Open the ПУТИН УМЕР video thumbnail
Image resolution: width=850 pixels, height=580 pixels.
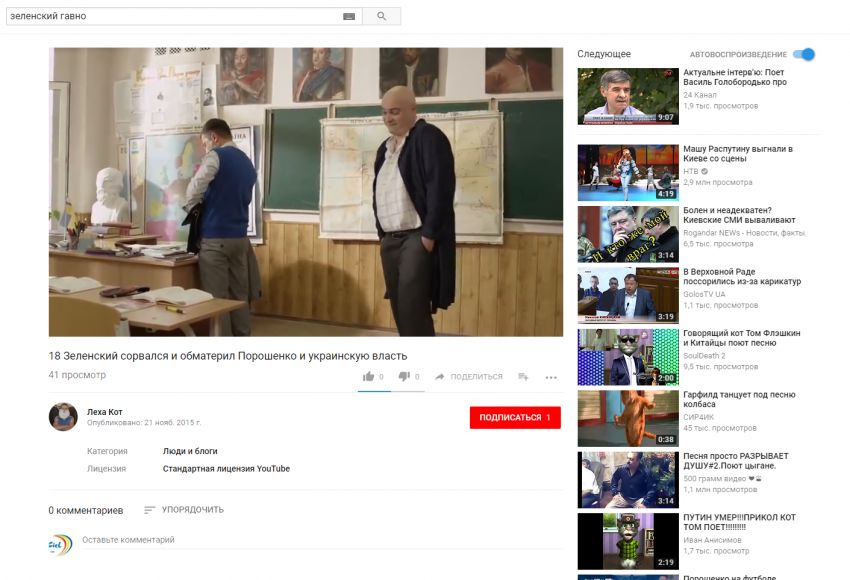(x=628, y=541)
